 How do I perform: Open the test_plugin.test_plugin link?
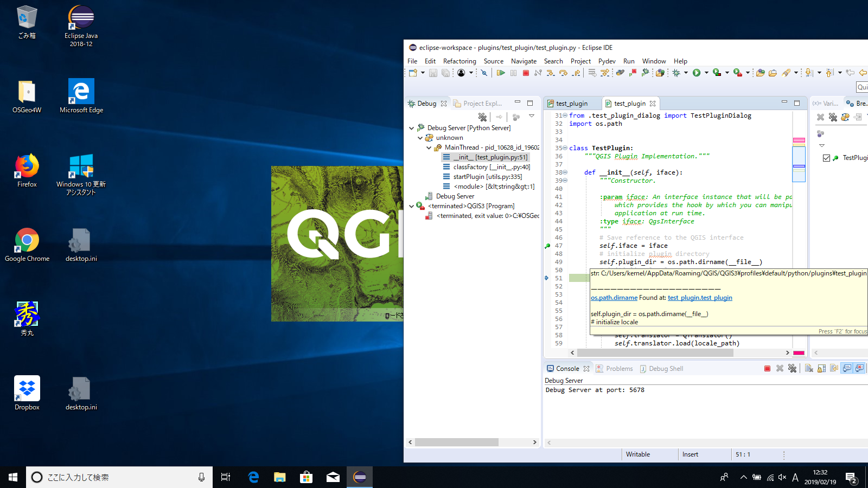700,298
